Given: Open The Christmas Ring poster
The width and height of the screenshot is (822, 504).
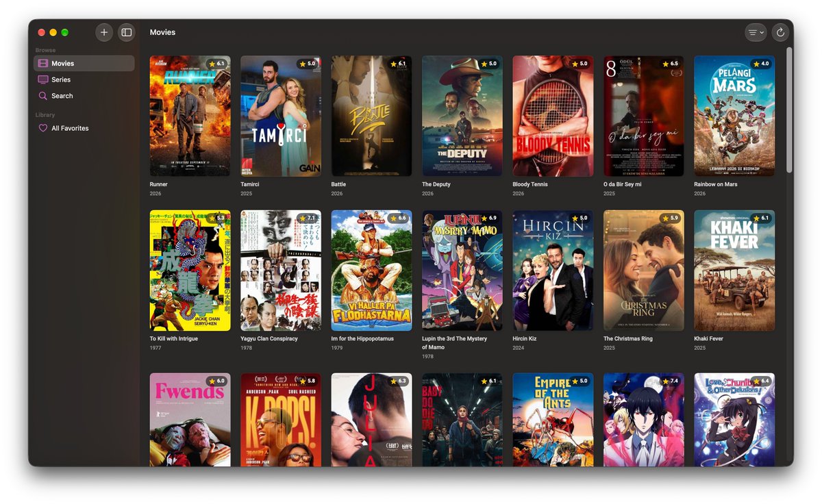Looking at the screenshot, I should click(644, 270).
